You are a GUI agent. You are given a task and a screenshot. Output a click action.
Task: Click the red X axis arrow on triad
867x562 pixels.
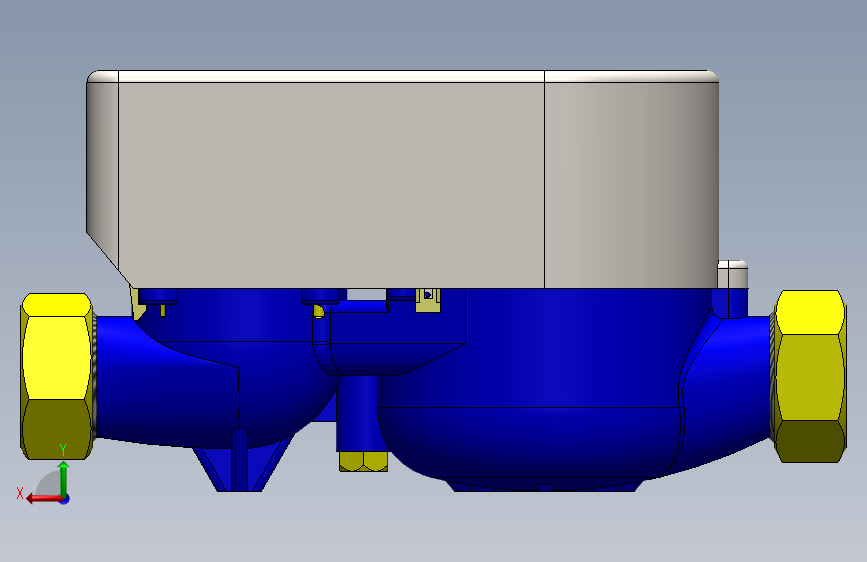[x=44, y=499]
